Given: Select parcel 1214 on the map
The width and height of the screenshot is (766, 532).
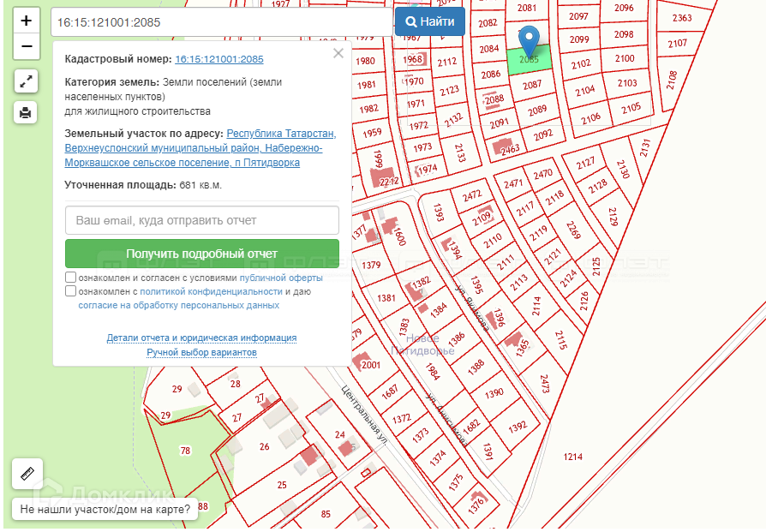Looking at the screenshot, I should [x=572, y=457].
